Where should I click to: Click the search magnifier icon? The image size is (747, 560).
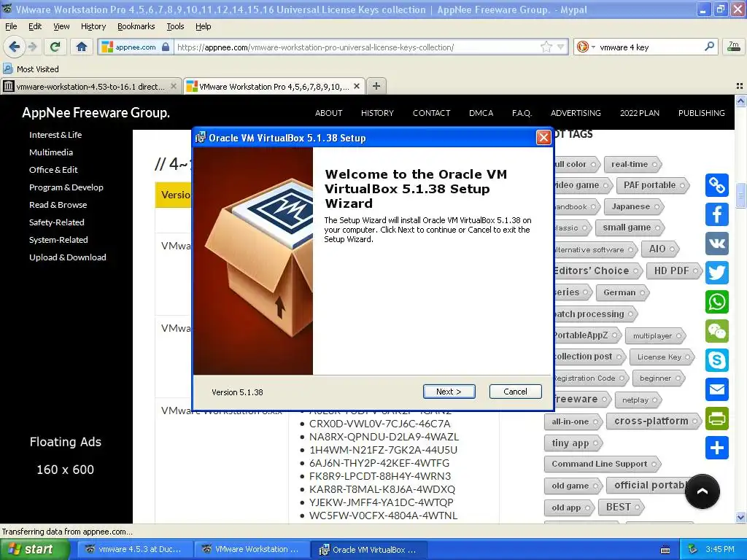point(709,46)
